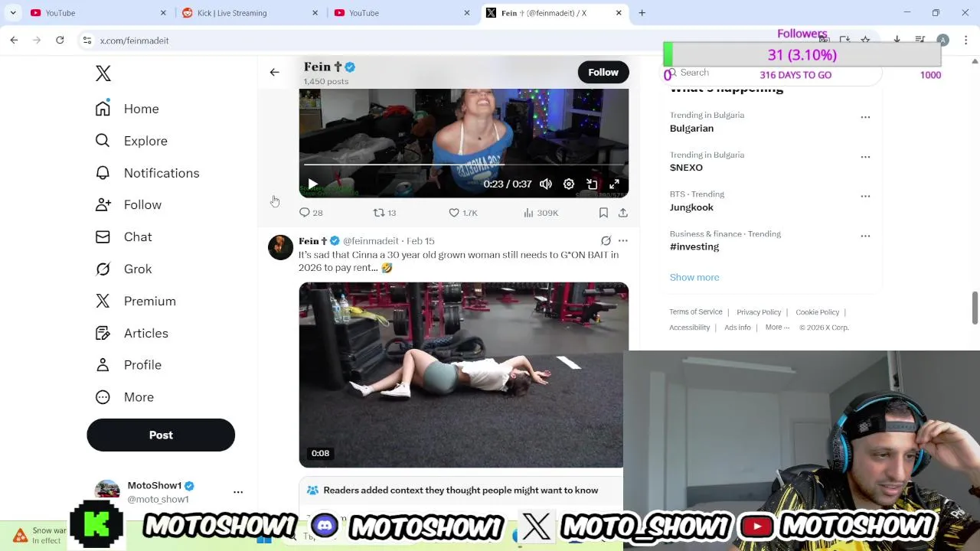Reload the page

(x=60, y=40)
